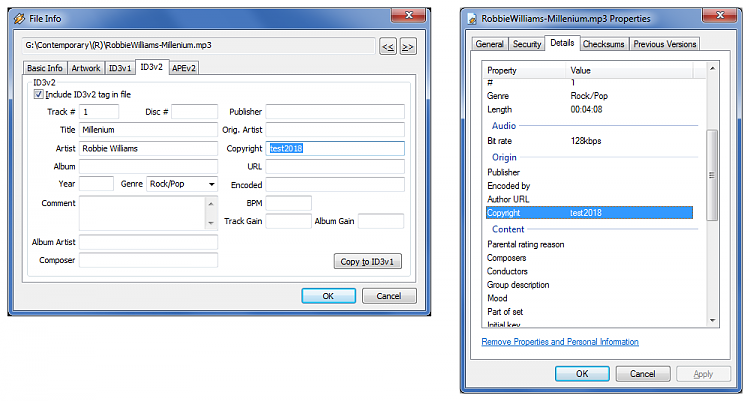Switch to the Artwork tab
750x401 pixels.
pyautogui.click(x=86, y=68)
